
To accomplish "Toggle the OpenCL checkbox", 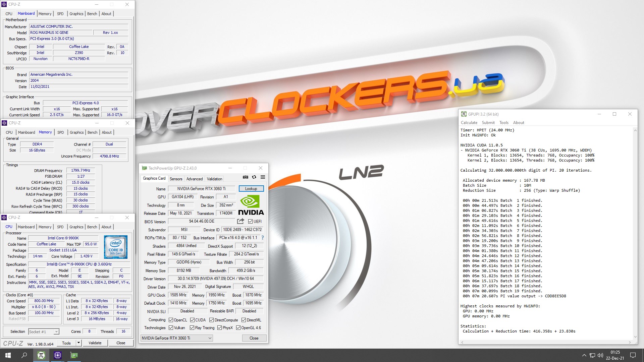I will pos(171,320).
